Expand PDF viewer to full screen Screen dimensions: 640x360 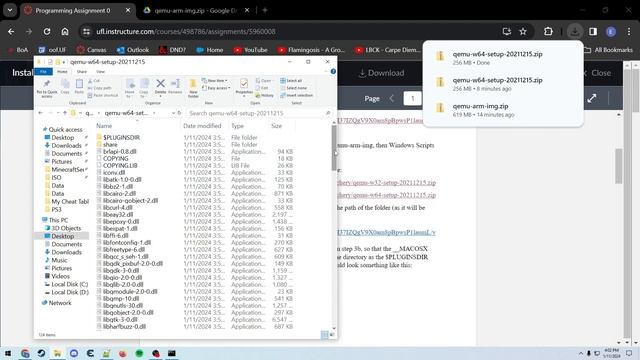(592, 98)
